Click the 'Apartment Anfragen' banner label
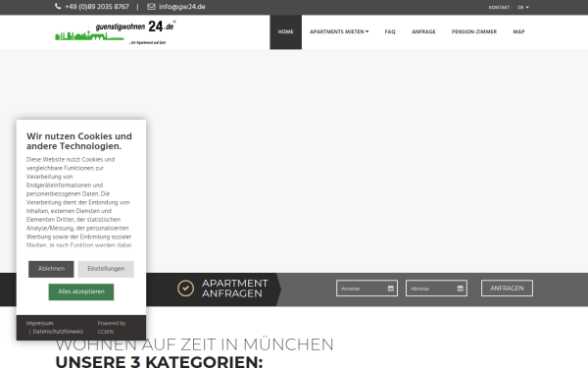 [x=235, y=289]
